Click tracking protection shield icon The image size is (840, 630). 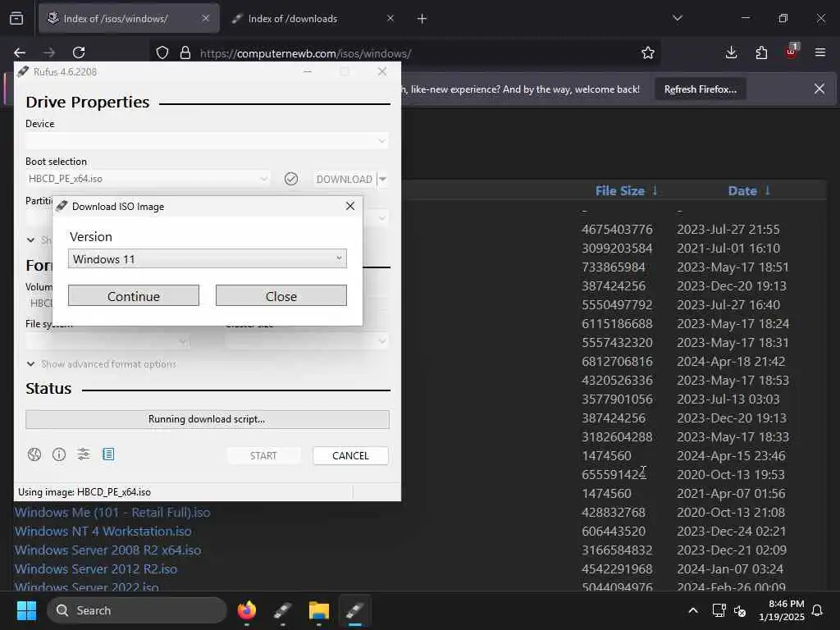(162, 52)
